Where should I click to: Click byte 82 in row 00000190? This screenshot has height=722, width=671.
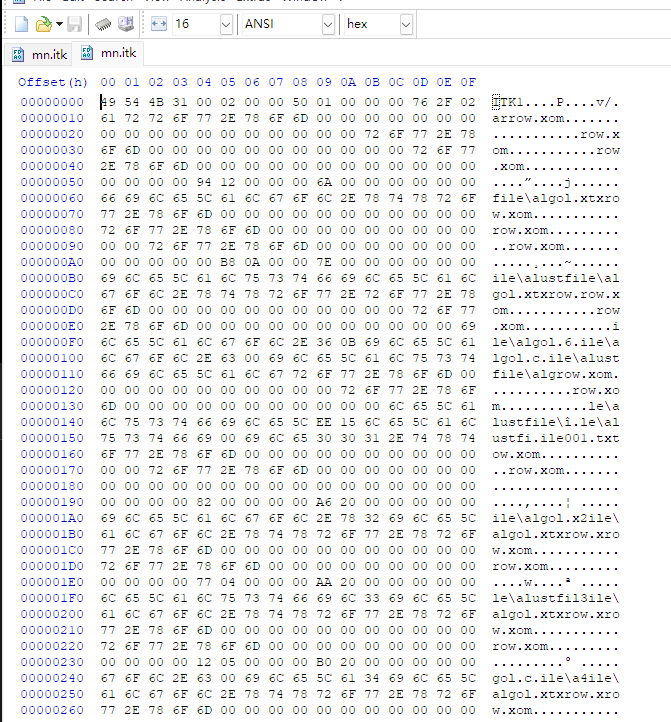[204, 502]
